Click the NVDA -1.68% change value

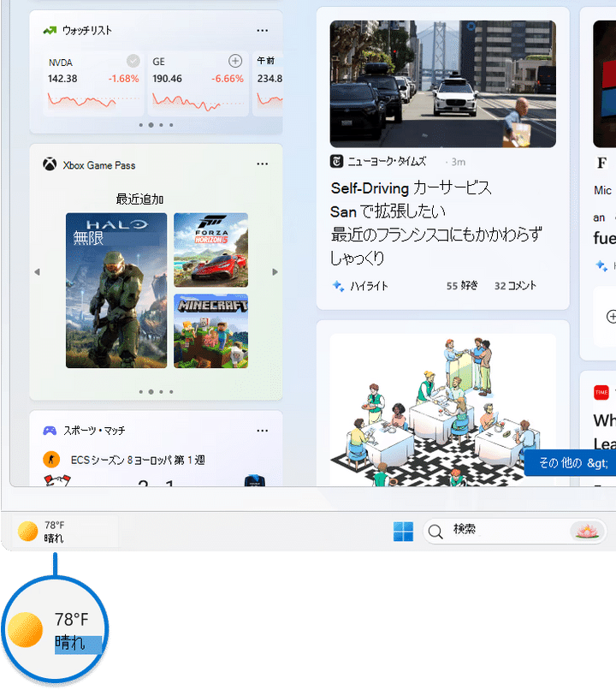(x=123, y=79)
